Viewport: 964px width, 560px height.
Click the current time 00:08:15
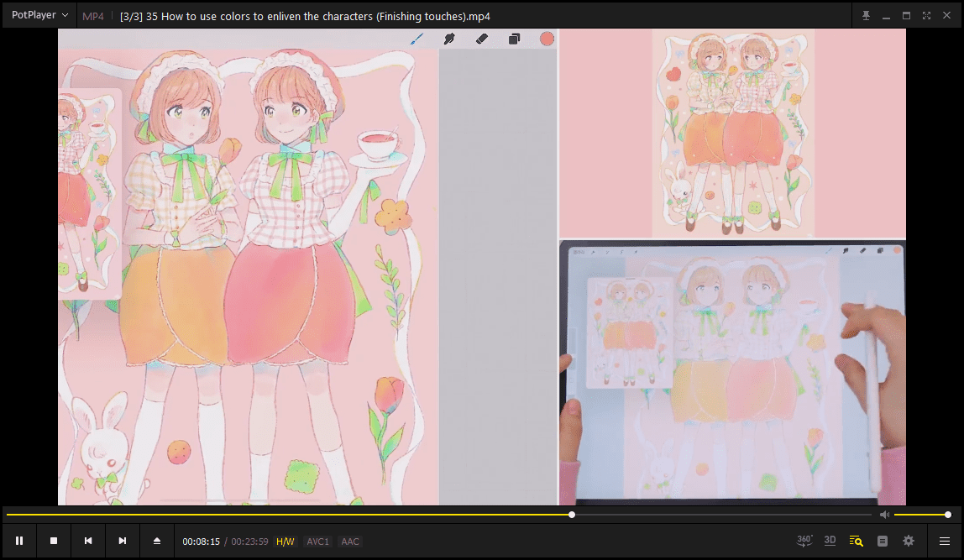(x=201, y=542)
